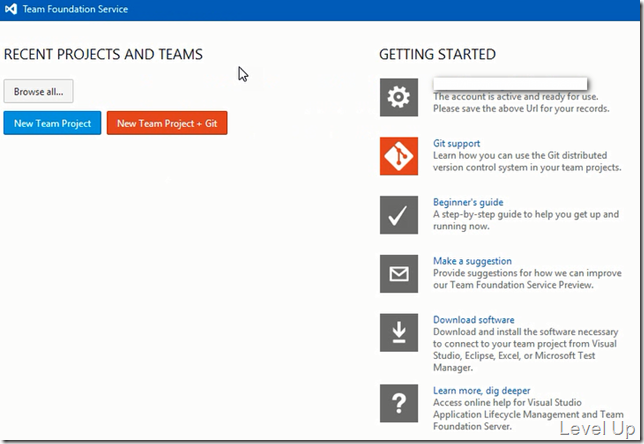Screen dimensions: 644x444
Task: Click 'Learn how you can use the Git' description
Action: point(527,161)
